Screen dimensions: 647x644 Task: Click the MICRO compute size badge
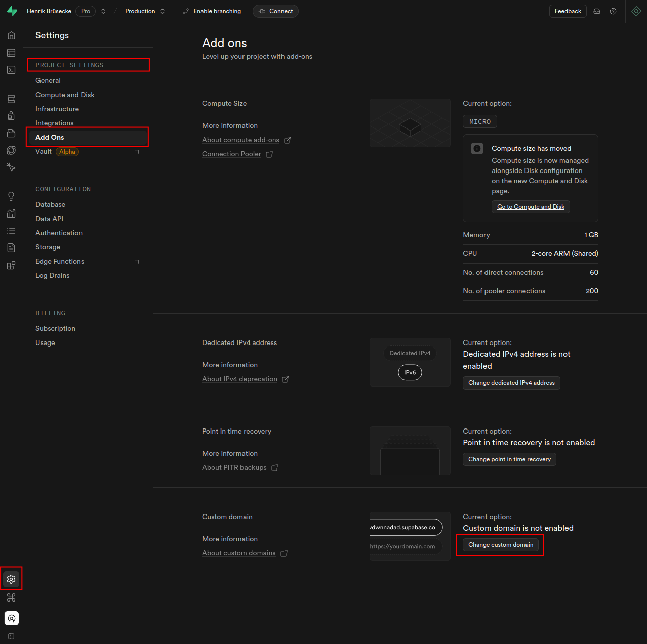click(x=480, y=121)
